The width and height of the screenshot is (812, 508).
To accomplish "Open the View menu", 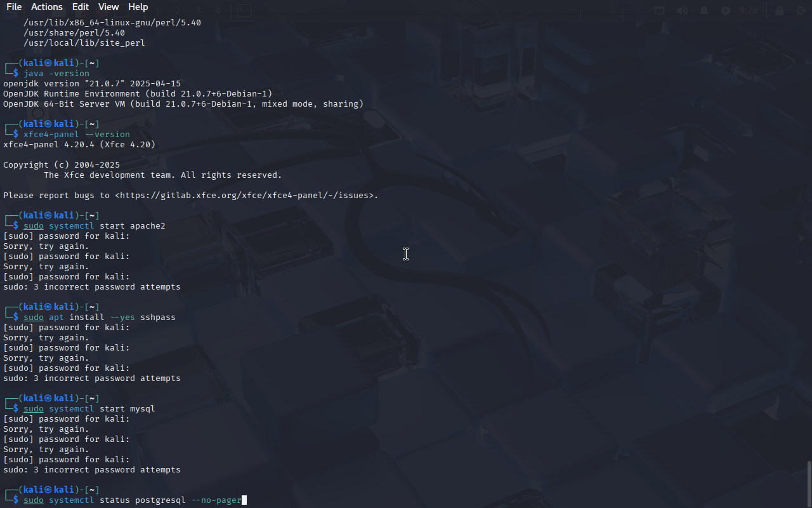I will pos(108,7).
